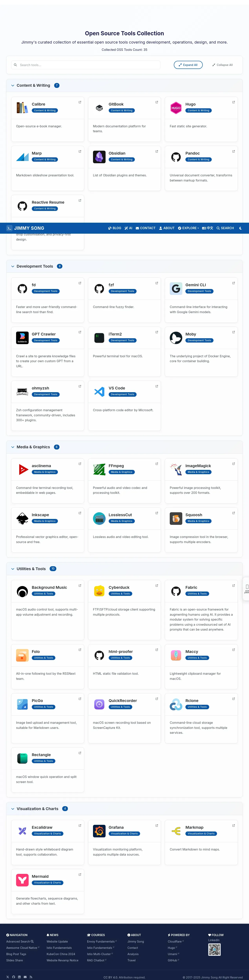Click the Folo orange logo

(x=22, y=655)
